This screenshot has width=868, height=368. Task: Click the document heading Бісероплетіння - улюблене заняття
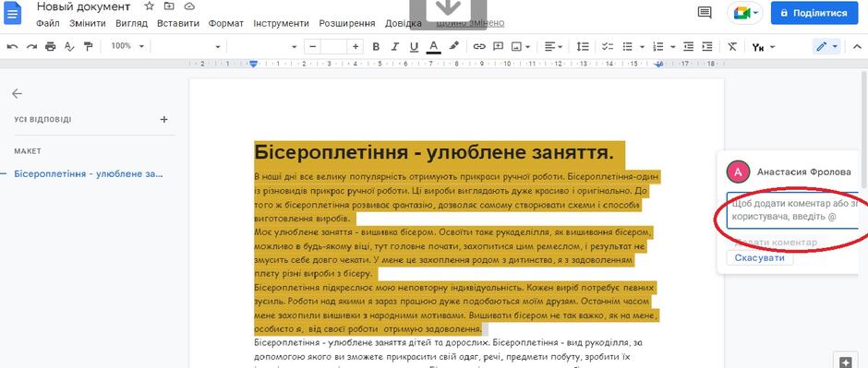click(x=434, y=152)
